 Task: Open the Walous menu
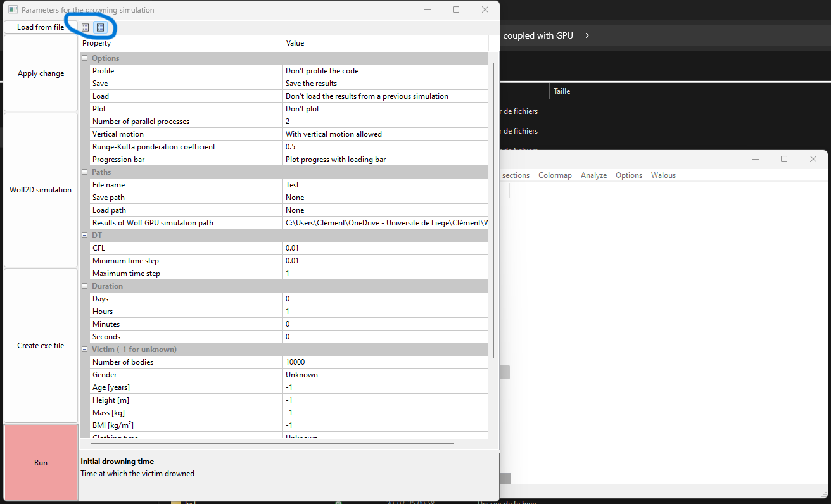[x=663, y=175]
